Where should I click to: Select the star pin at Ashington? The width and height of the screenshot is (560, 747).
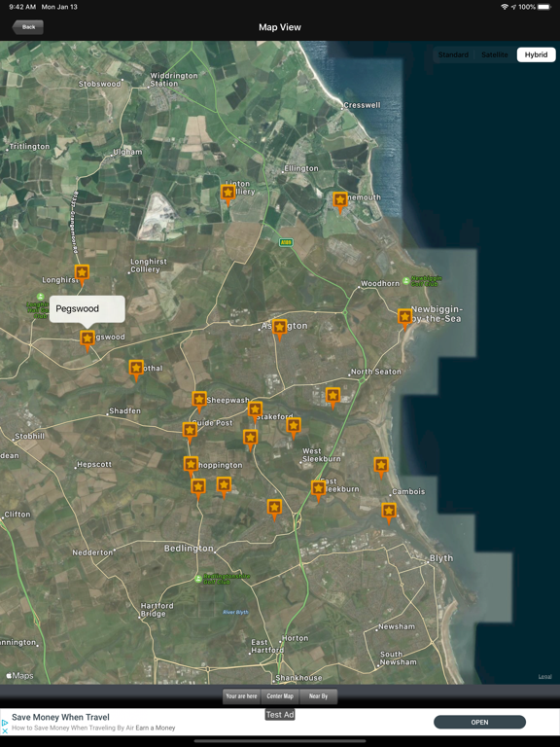coord(280,329)
